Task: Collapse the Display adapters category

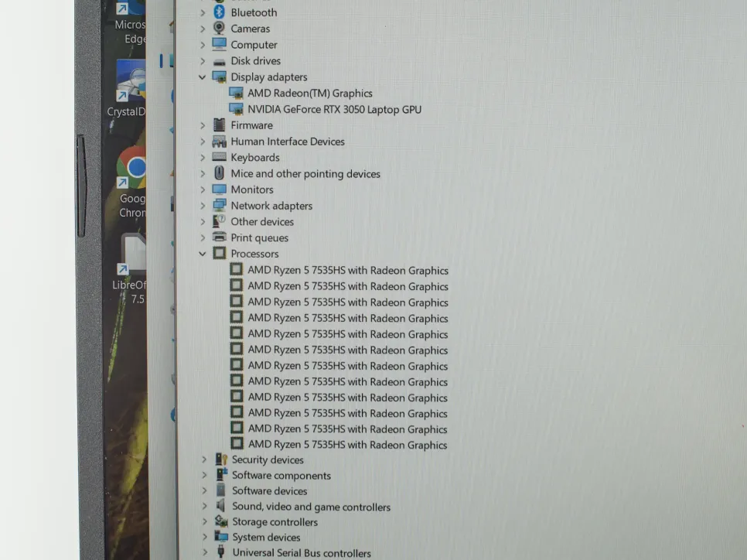Action: click(x=203, y=77)
